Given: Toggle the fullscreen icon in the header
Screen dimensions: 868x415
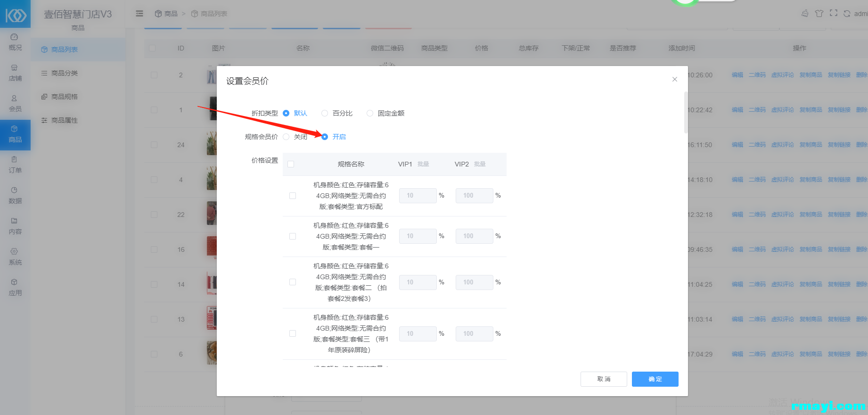Looking at the screenshot, I should click(834, 13).
